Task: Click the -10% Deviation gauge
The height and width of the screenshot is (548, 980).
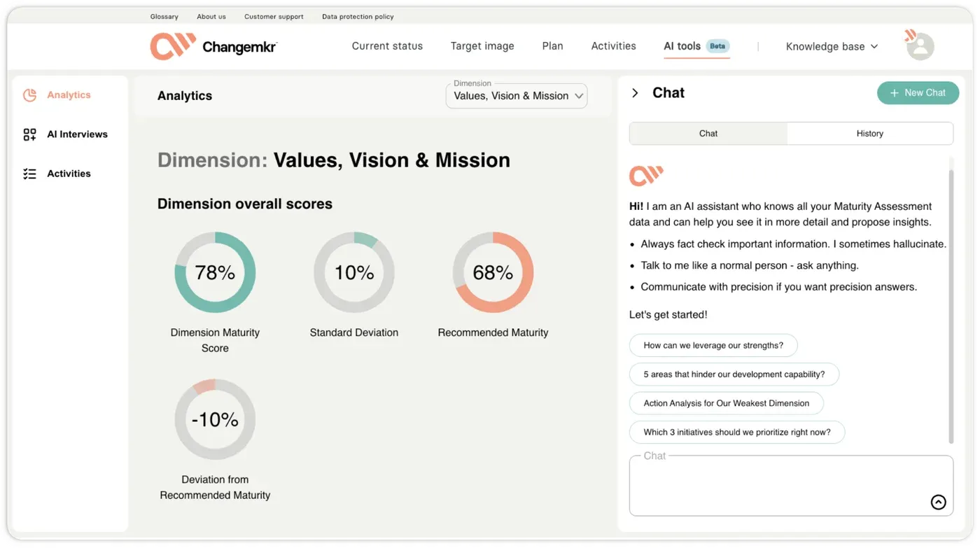Action: (x=215, y=419)
